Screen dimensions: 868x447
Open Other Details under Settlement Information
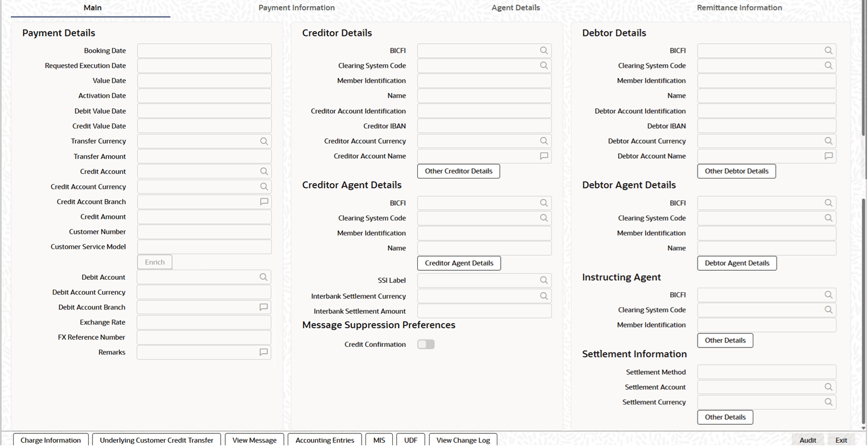[725, 417]
